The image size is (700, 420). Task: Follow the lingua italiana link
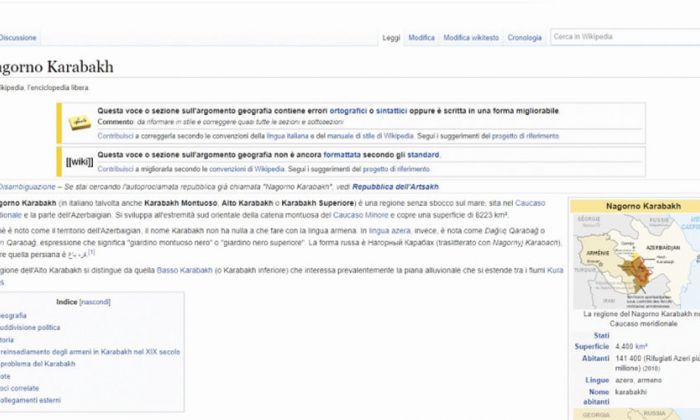tap(288, 136)
